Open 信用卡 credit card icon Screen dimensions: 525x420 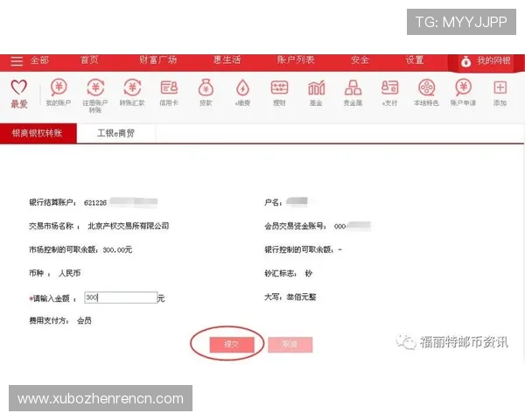pyautogui.click(x=169, y=87)
